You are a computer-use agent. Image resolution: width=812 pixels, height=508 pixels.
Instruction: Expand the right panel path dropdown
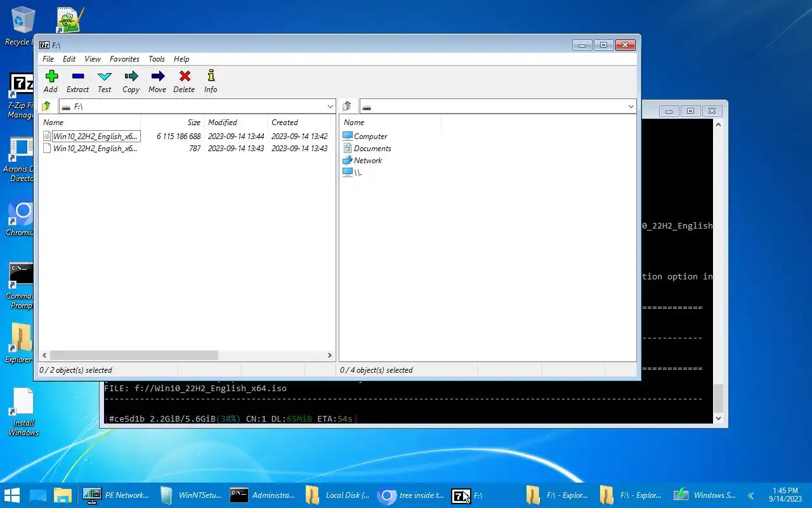[x=631, y=107]
